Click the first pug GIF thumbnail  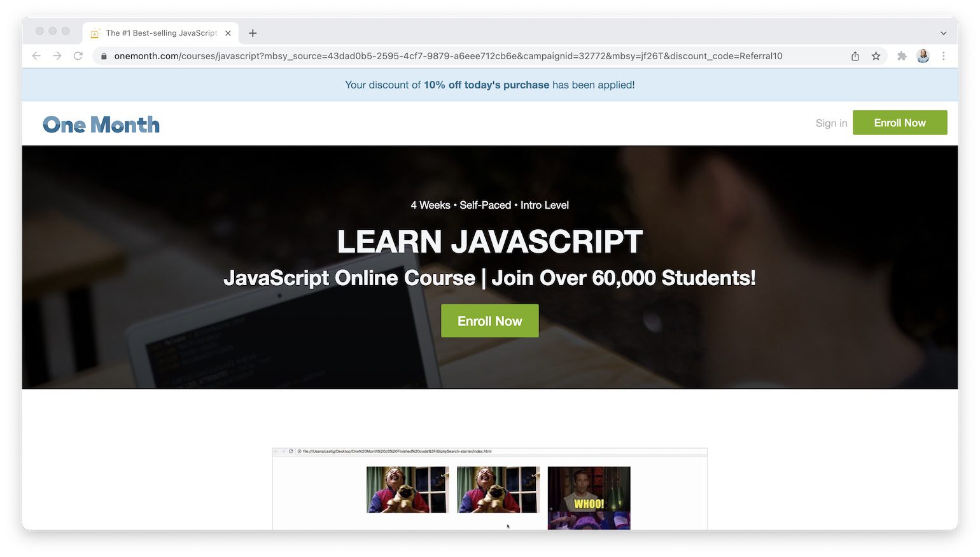(407, 490)
